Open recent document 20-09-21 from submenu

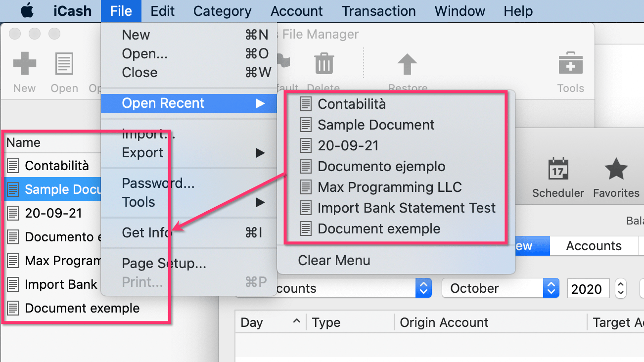tap(396, 146)
